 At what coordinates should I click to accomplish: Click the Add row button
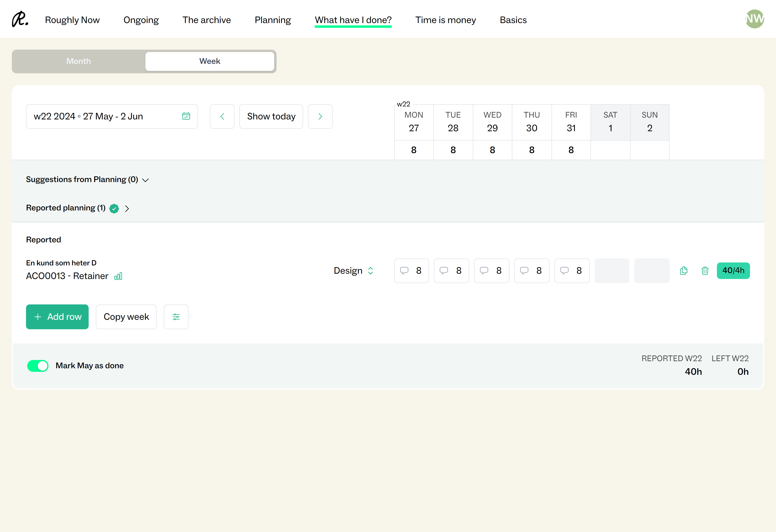pos(58,317)
